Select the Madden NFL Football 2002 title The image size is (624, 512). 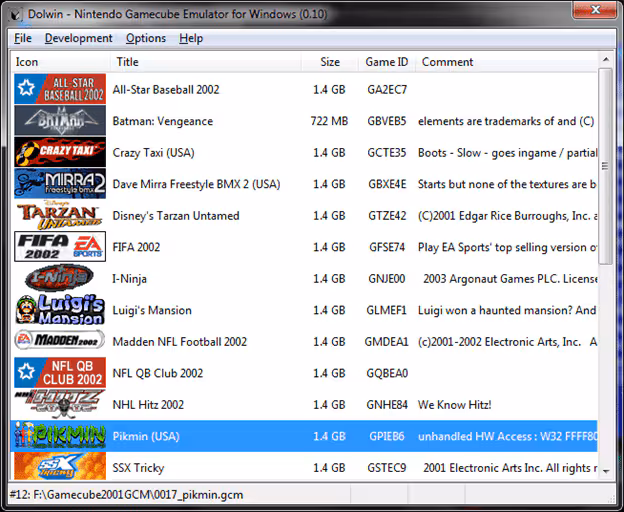tap(180, 342)
